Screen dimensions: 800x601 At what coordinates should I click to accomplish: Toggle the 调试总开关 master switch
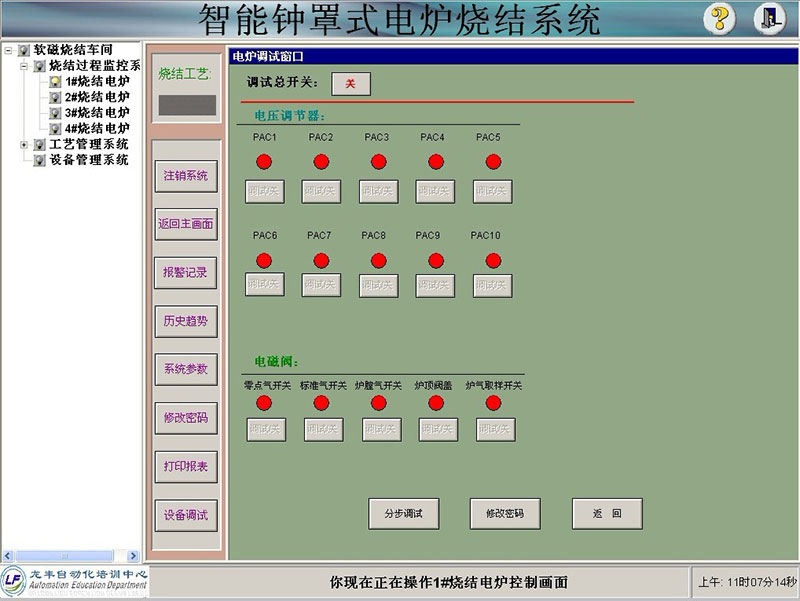click(x=350, y=84)
